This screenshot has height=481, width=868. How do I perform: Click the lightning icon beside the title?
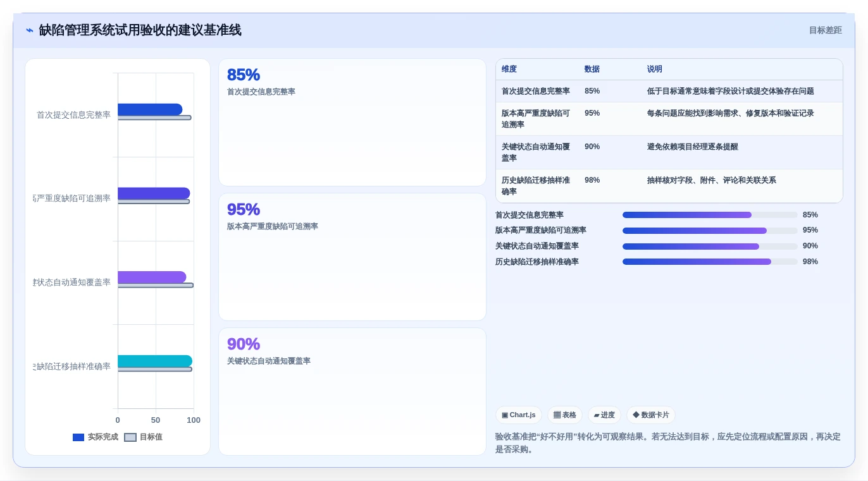tap(30, 30)
